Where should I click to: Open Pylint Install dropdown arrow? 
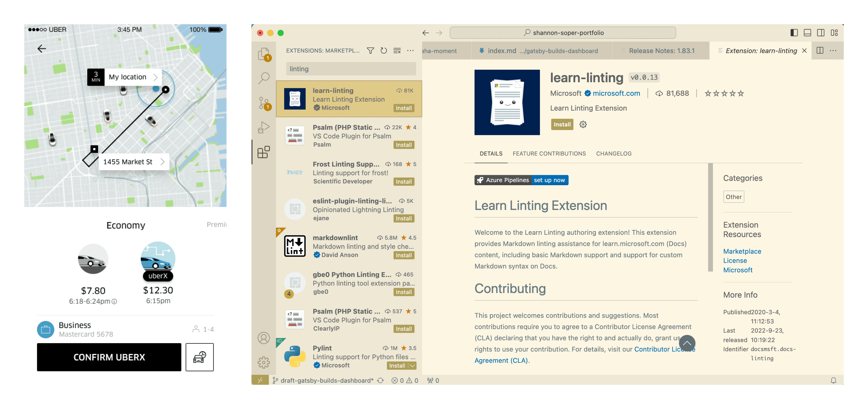pos(412,365)
